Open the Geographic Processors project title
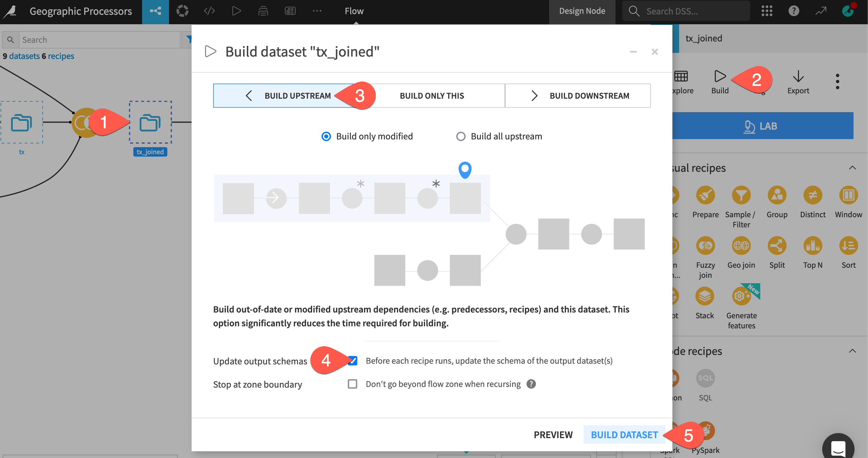The image size is (868, 458). pyautogui.click(x=80, y=11)
